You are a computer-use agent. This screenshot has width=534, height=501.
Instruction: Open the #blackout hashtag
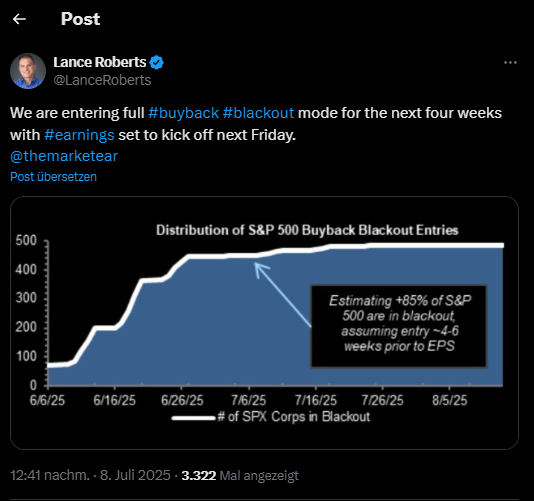258,113
